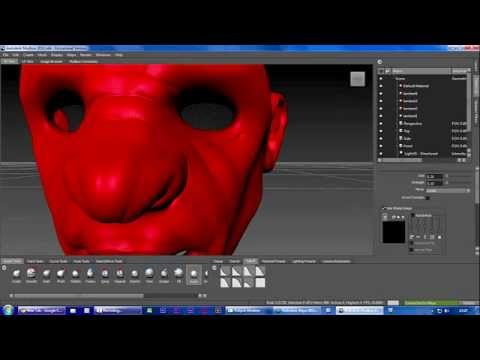This screenshot has width=480, height=360.
Task: Open the Mesh menu
Action: tap(42, 55)
